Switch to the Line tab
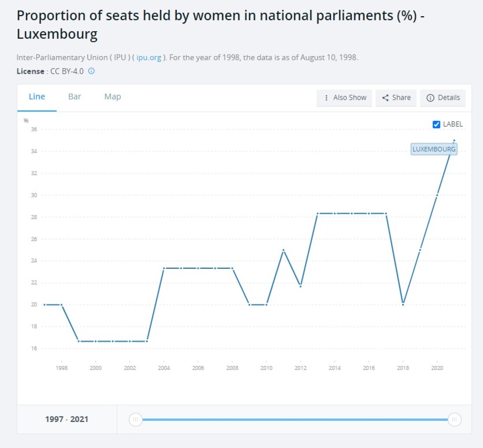Viewport: 483px width, 448px height. (x=37, y=97)
